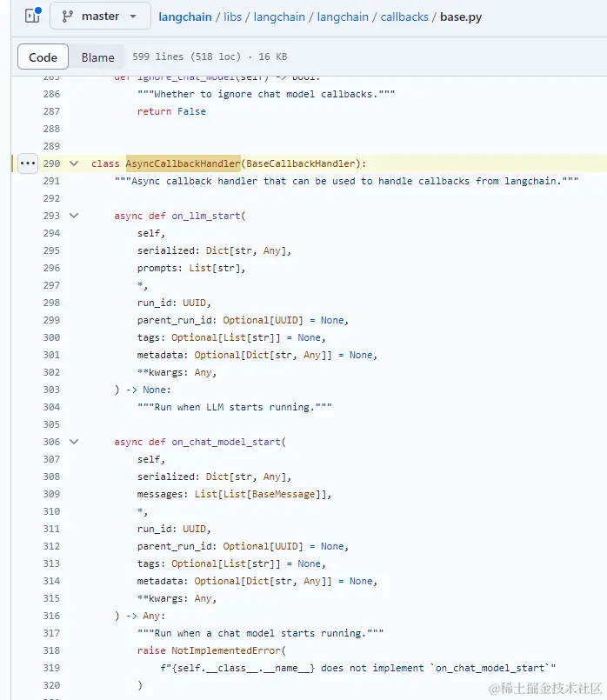607x700 pixels.
Task: Click 'Run when LLM starts running' docstring
Action: click(235, 407)
